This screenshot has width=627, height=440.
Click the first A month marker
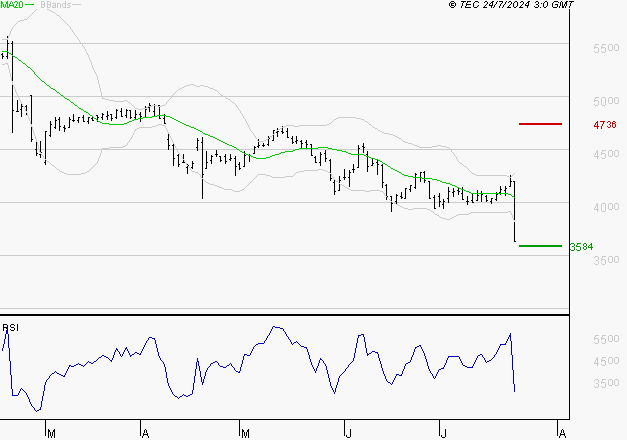[x=146, y=434]
